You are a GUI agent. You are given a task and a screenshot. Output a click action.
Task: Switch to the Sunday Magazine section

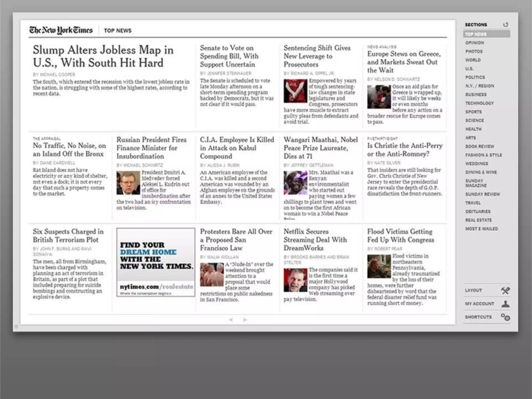click(x=476, y=183)
